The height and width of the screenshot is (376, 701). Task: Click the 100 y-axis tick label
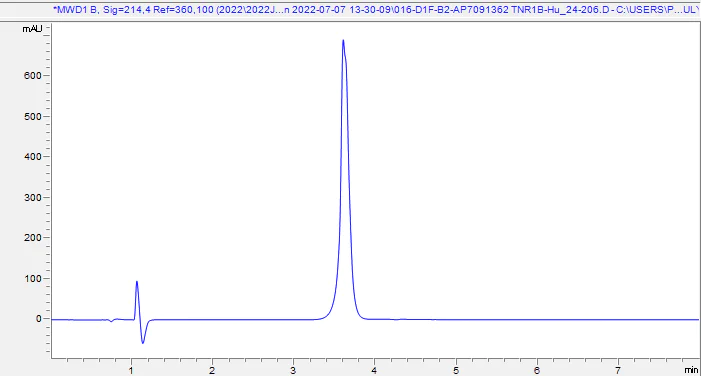point(33,278)
